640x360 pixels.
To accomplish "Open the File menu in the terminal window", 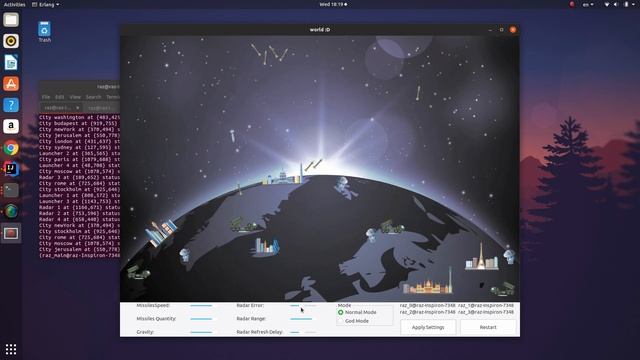I will pyautogui.click(x=46, y=97).
